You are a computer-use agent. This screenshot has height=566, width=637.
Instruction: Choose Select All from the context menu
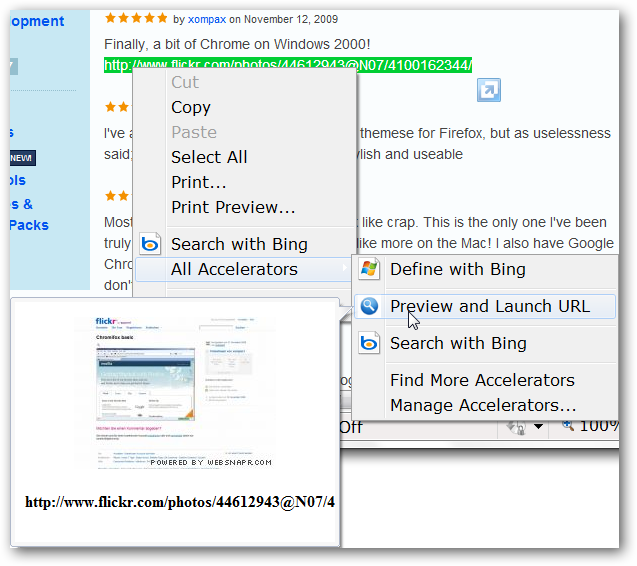coord(209,157)
